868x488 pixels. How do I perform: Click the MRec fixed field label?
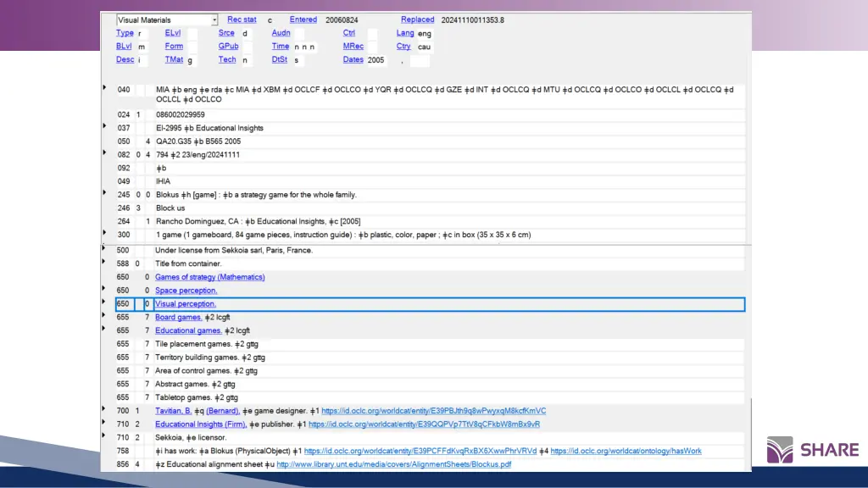pos(353,46)
